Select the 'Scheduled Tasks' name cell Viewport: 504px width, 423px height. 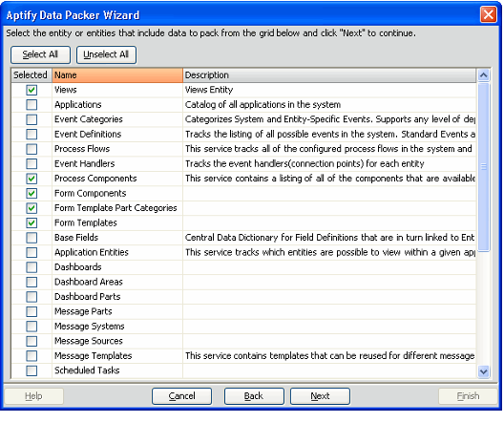tap(117, 370)
